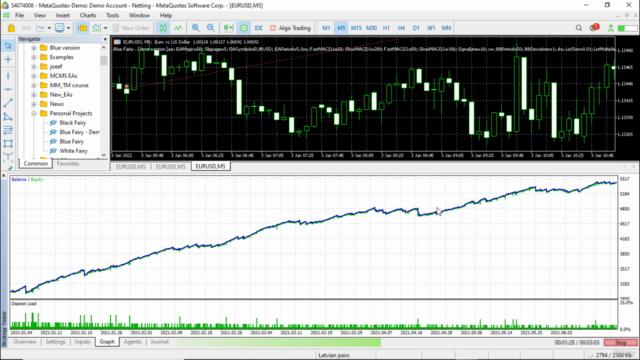Close the Navigator panel

[x=105, y=39]
